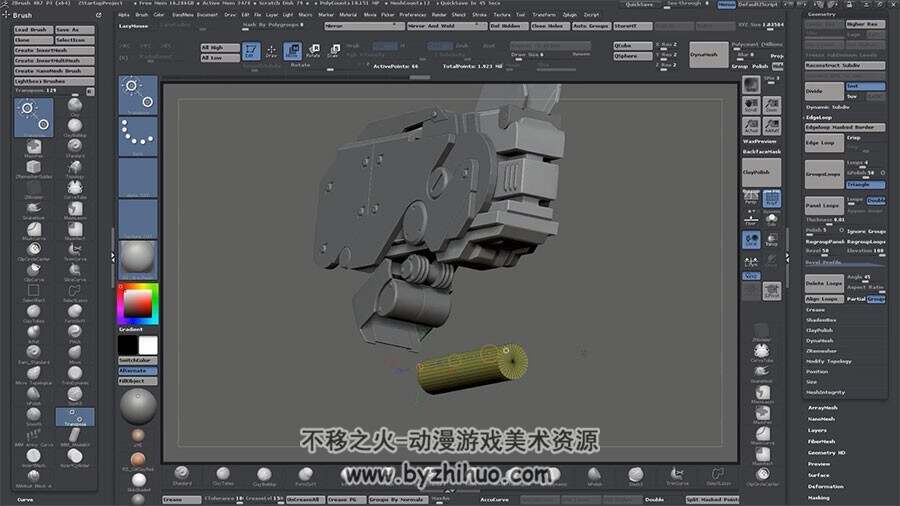Screen dimensions: 900x506
Task: Open the Transform menu
Action: (544, 15)
